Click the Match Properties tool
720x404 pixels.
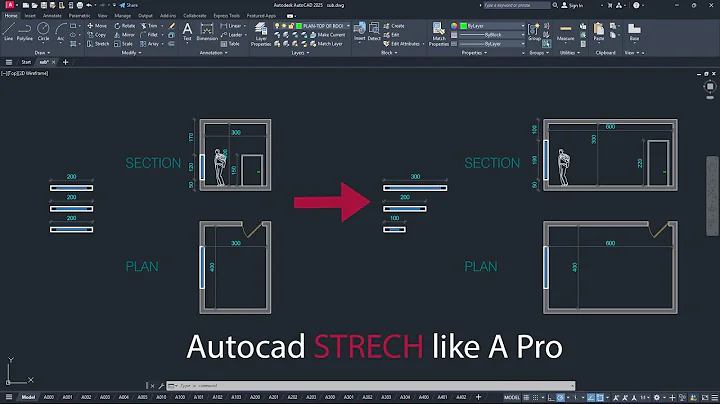(x=439, y=34)
